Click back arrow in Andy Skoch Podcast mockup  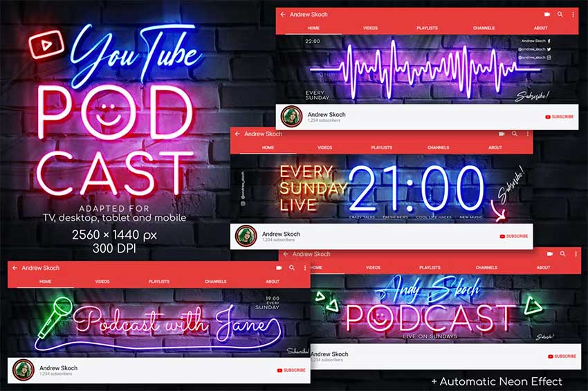286,254
